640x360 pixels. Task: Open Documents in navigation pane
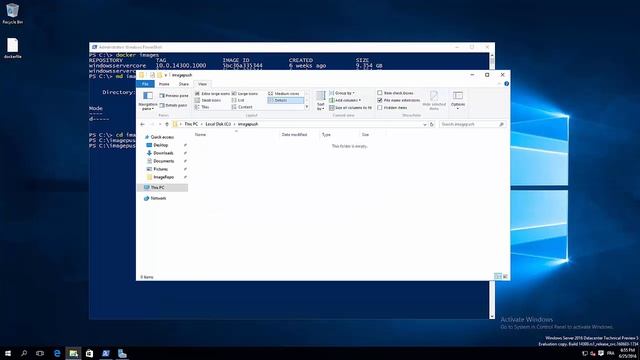click(160, 161)
